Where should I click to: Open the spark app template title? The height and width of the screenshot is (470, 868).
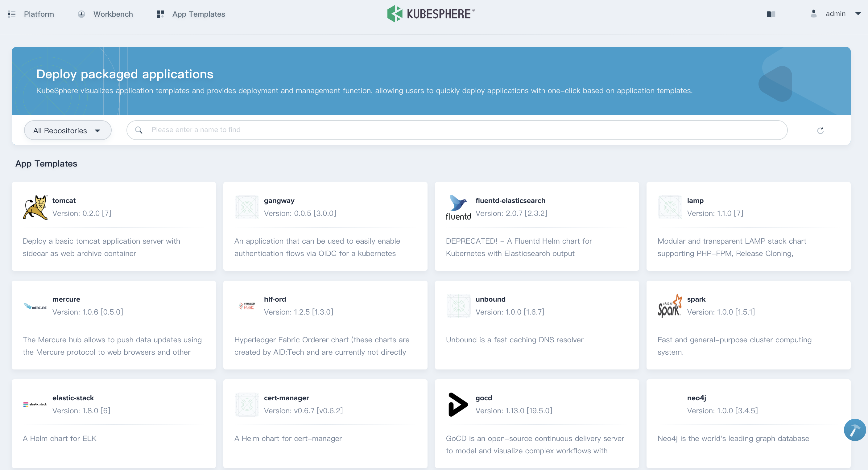tap(696, 299)
